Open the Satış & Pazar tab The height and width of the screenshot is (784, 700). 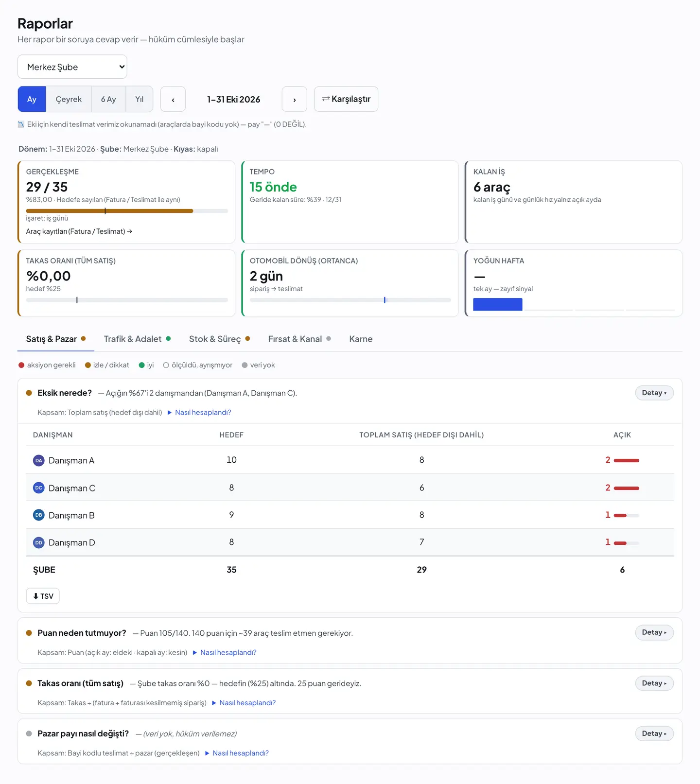(x=56, y=339)
